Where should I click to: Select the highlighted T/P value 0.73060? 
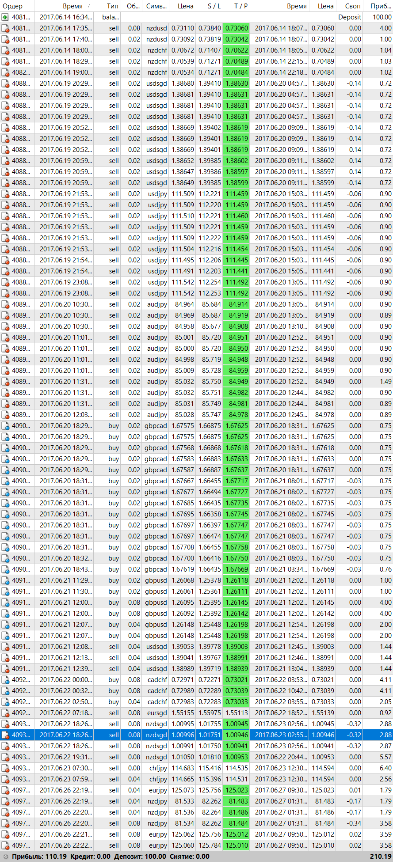pyautogui.click(x=237, y=28)
